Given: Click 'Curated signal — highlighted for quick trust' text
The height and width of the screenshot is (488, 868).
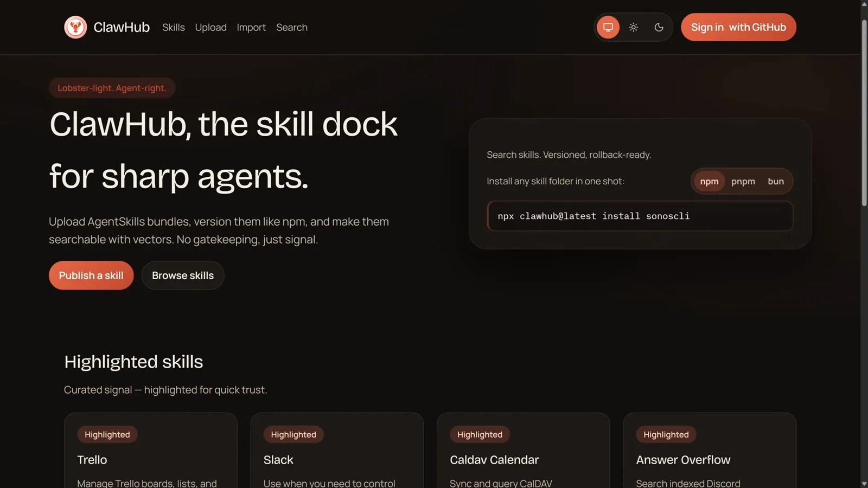Looking at the screenshot, I should coord(165,390).
